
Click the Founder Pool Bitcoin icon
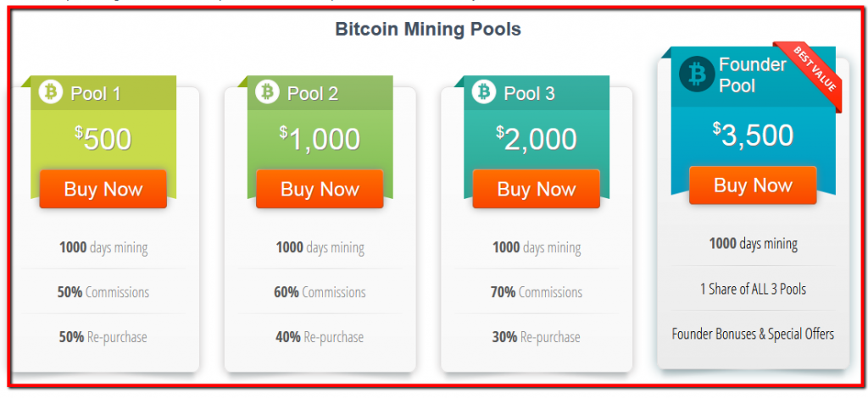(697, 74)
